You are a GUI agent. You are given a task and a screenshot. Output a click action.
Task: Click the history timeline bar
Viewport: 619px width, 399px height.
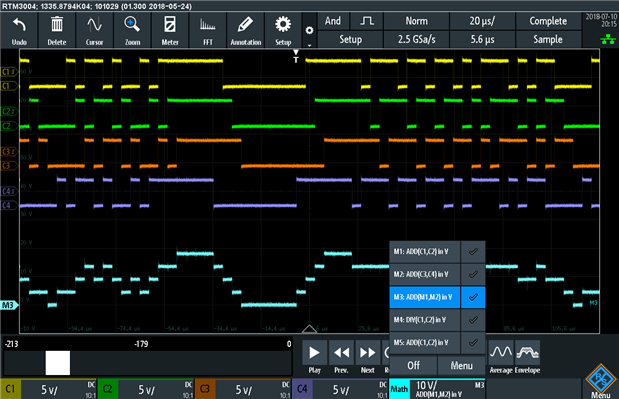point(147,363)
